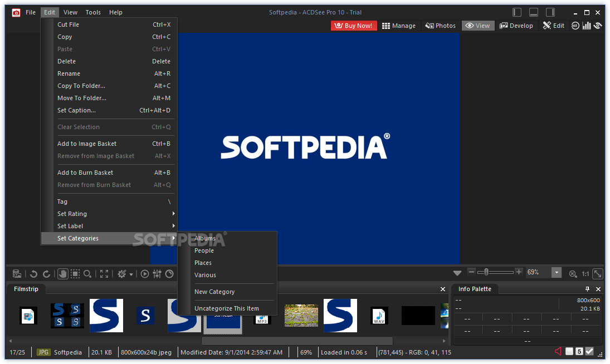Toggle the bottom panel layout

coord(533,12)
